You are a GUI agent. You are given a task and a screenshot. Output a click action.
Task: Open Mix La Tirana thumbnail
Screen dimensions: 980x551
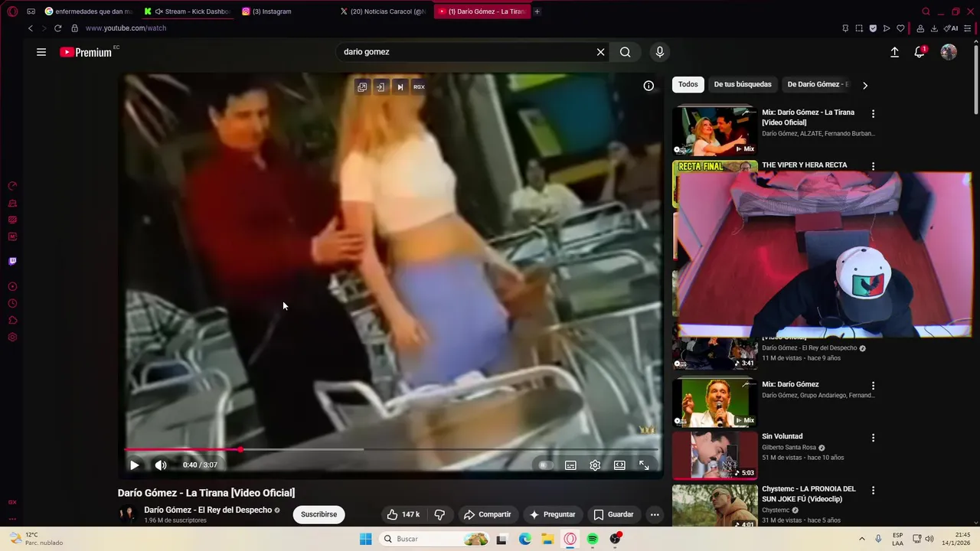pos(714,131)
